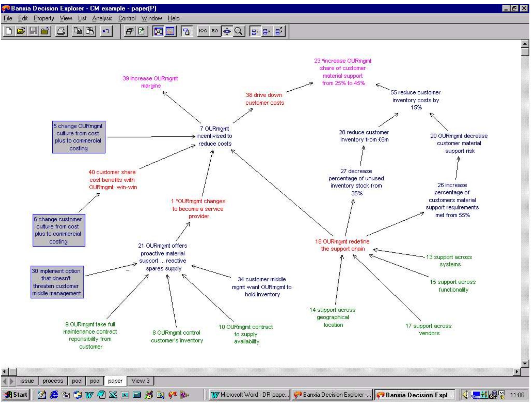Open the File menu
Image resolution: width=532 pixels, height=407 pixels.
8,18
